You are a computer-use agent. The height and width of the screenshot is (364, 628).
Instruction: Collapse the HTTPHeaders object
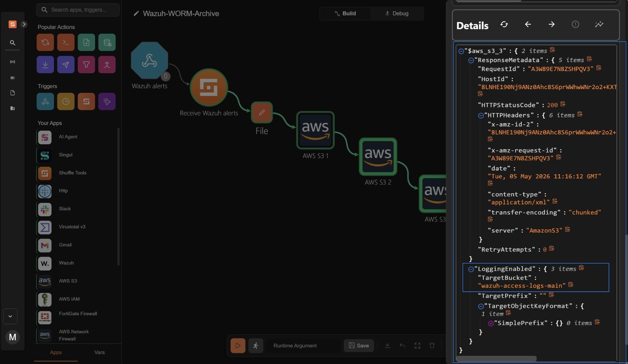point(481,116)
